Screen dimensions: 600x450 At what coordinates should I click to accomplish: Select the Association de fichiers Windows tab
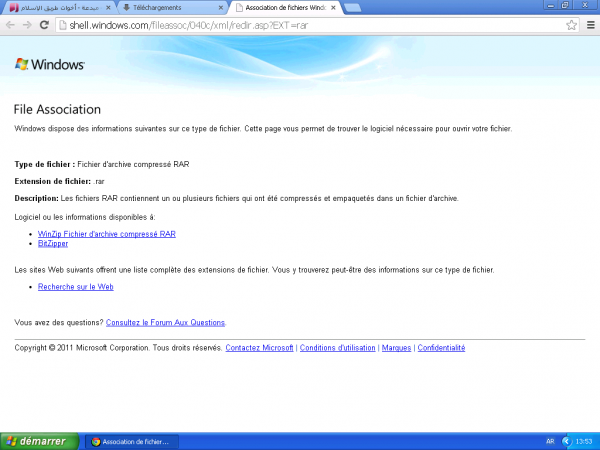point(285,8)
